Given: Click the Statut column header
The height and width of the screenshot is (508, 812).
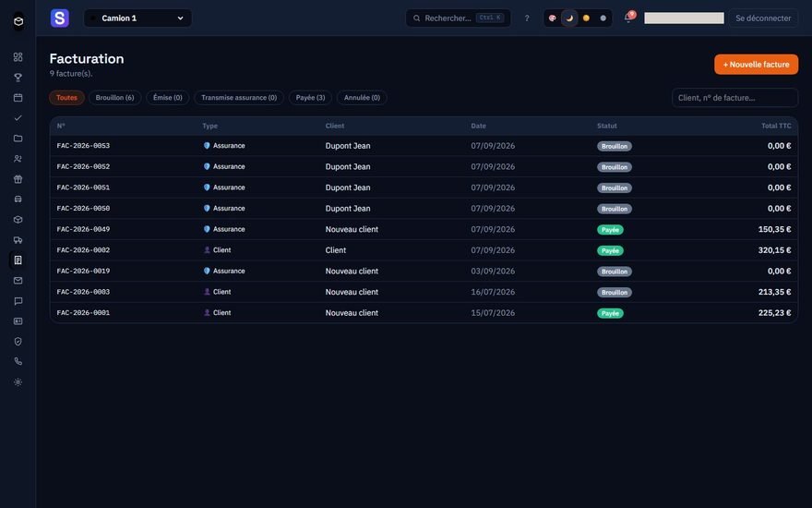Looking at the screenshot, I should [607, 126].
